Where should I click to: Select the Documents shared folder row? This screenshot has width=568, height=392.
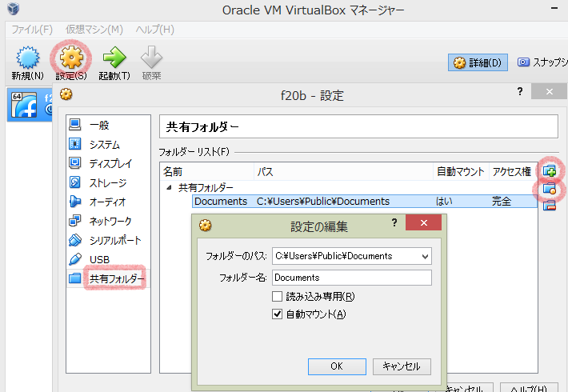tap(365, 202)
